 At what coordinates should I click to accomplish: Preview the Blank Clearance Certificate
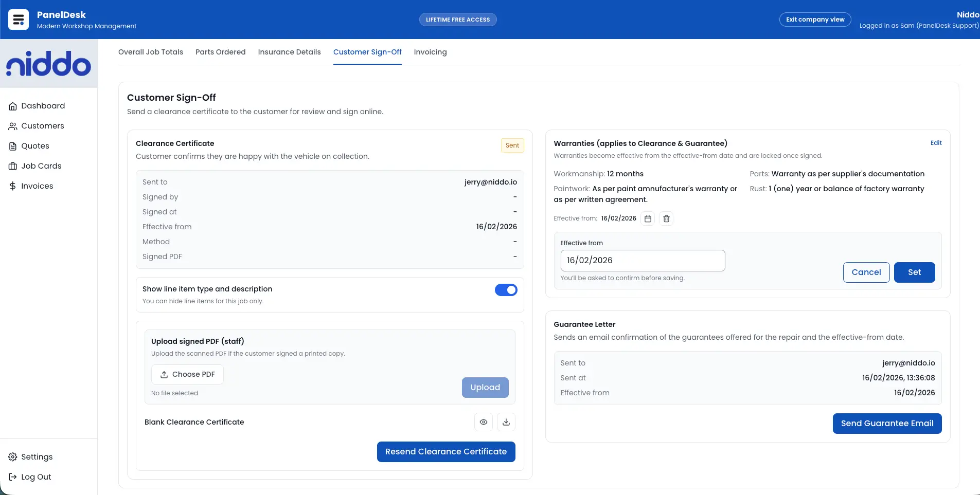pyautogui.click(x=483, y=422)
